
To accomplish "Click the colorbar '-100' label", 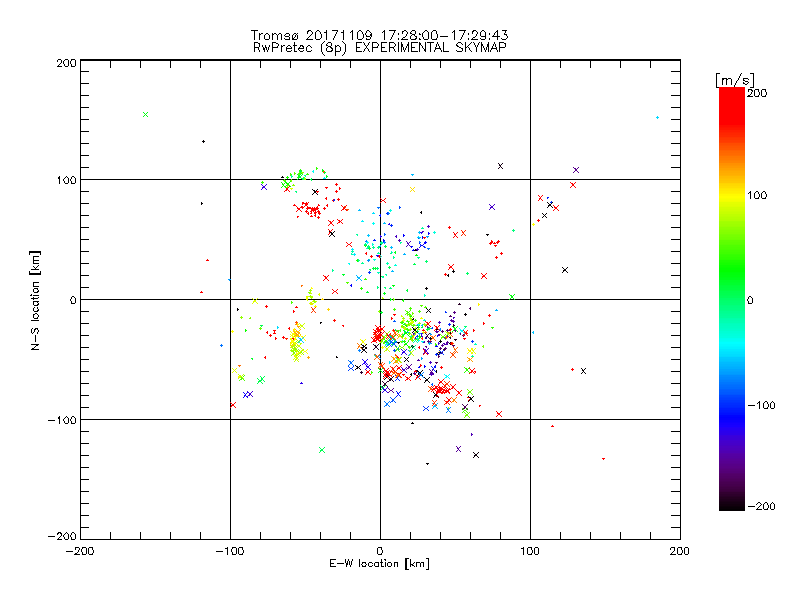I will (761, 405).
